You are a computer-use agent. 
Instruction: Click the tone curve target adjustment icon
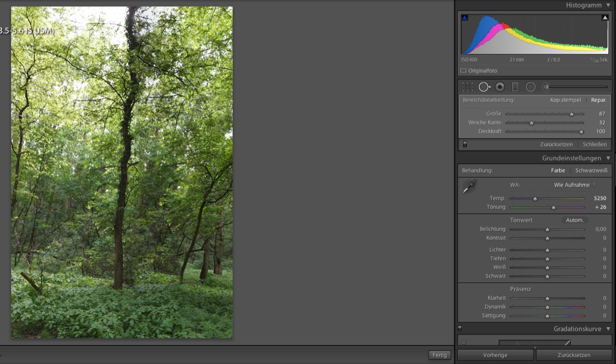click(x=464, y=342)
